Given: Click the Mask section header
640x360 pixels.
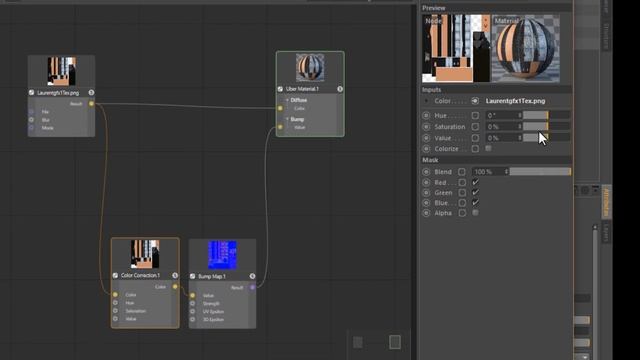Looking at the screenshot, I should pos(497,160).
